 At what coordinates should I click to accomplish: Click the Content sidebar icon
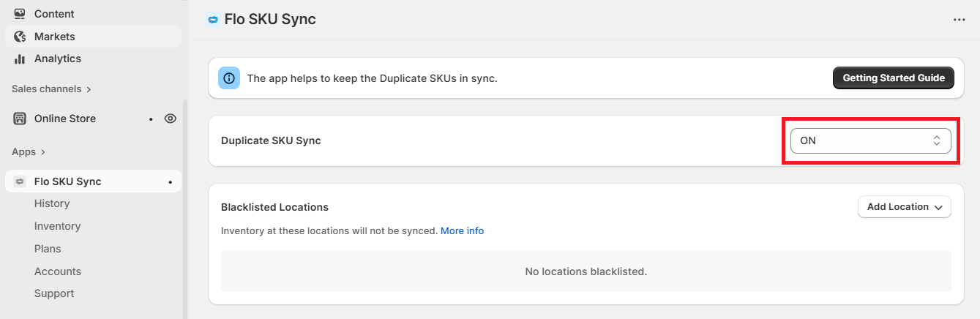pos(20,14)
